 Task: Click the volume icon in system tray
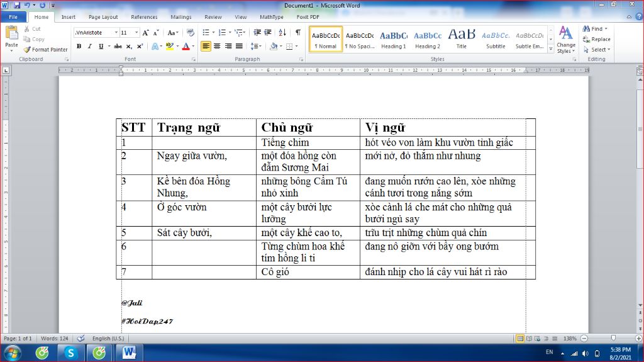(x=586, y=353)
